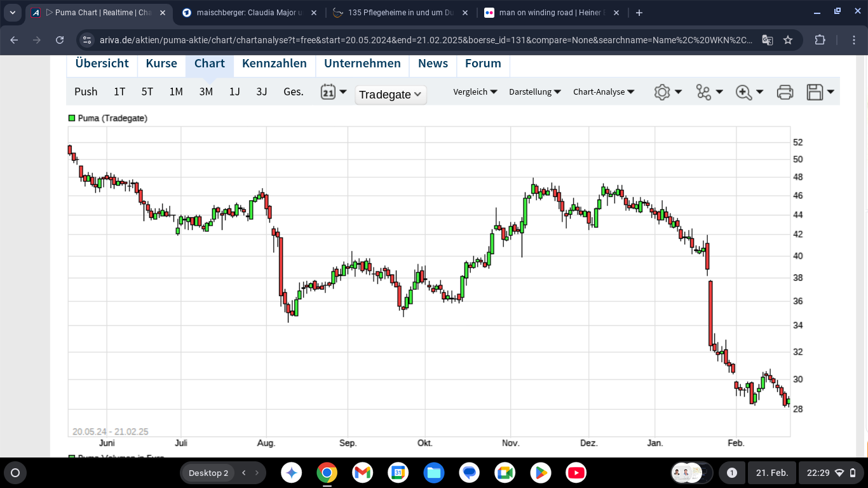Open the ChromeOS launcher

pyautogui.click(x=15, y=473)
